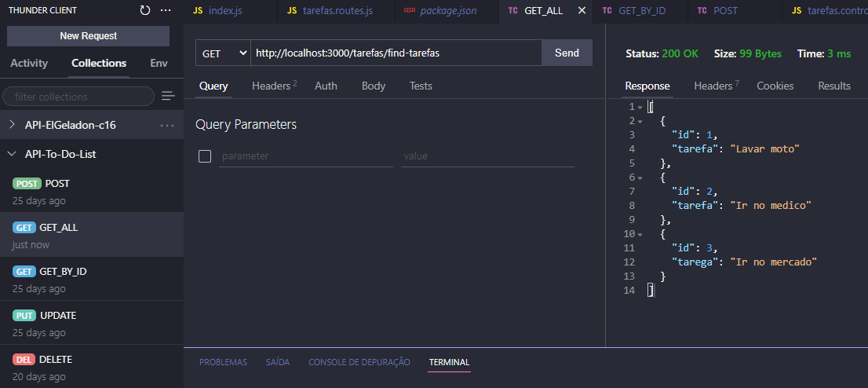Open the Tests request tab
868x388 pixels.
421,86
